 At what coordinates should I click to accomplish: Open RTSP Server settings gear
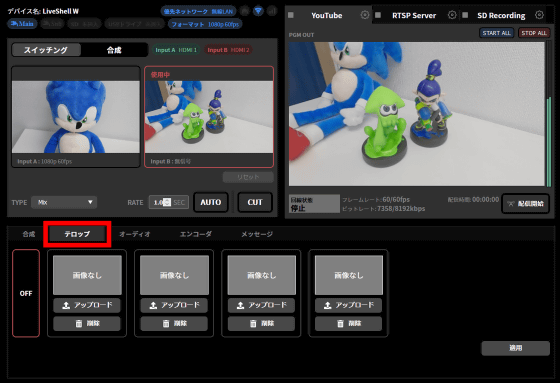(452, 15)
